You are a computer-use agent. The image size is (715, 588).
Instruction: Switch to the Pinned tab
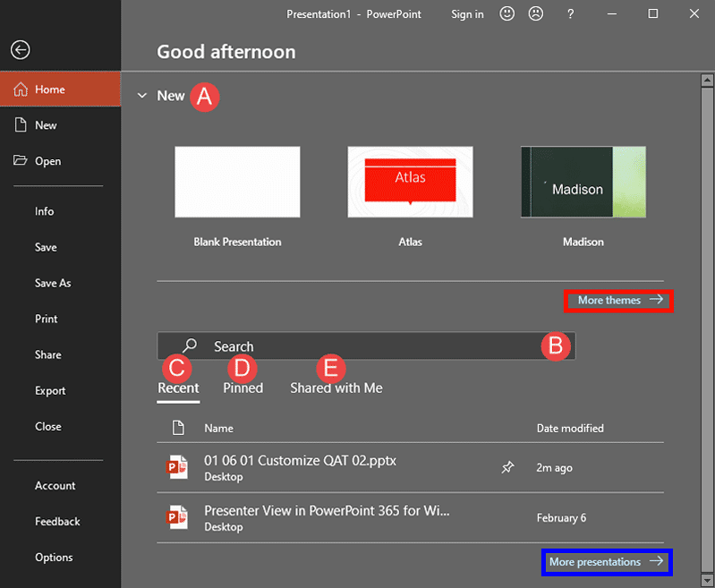[243, 388]
